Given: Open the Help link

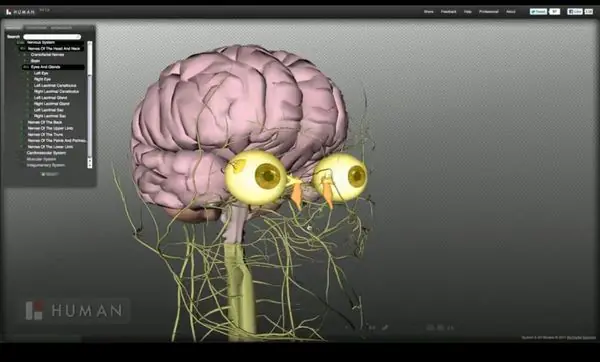Looking at the screenshot, I should (468, 12).
